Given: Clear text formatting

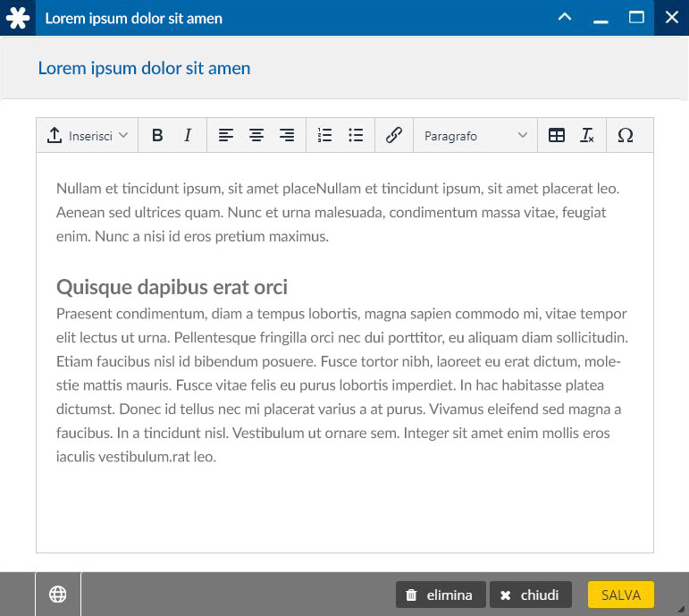Looking at the screenshot, I should pyautogui.click(x=587, y=135).
